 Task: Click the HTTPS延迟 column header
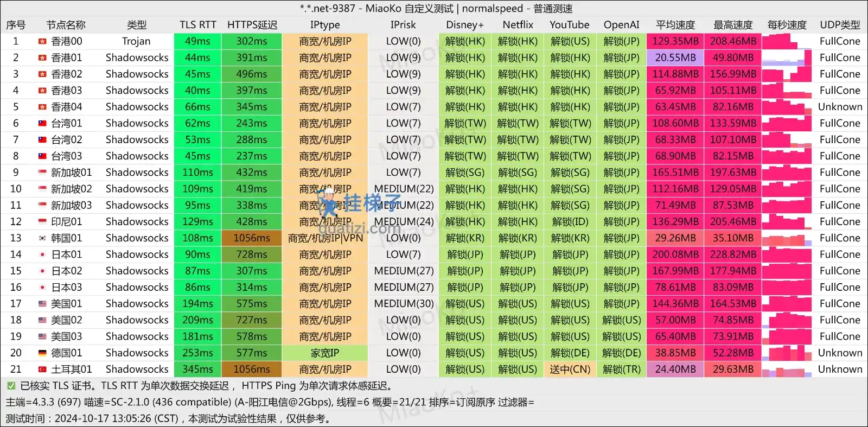coord(252,25)
